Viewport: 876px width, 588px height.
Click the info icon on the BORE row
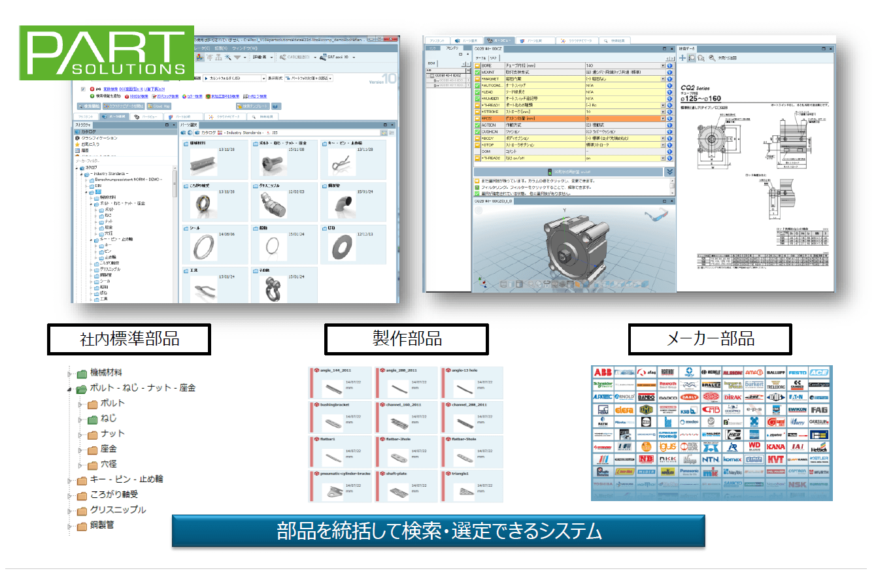tap(670, 65)
